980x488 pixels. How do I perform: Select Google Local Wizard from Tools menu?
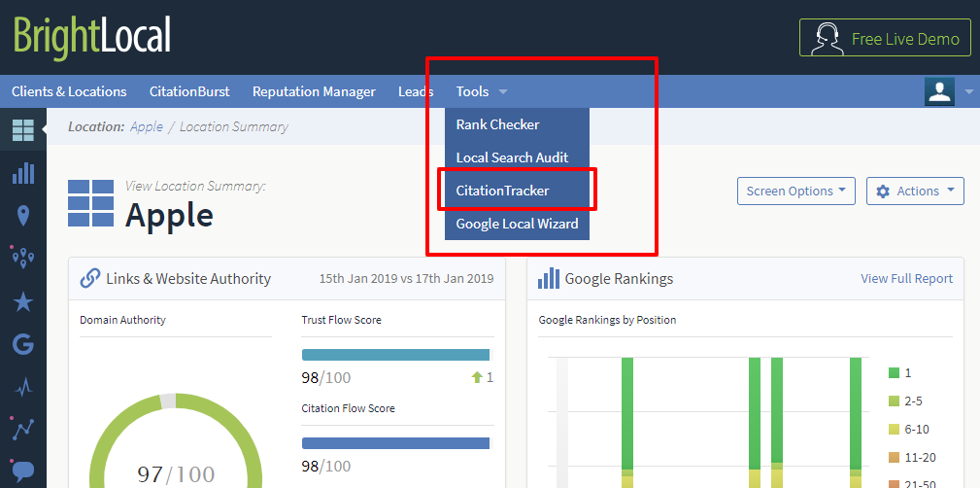(x=517, y=224)
